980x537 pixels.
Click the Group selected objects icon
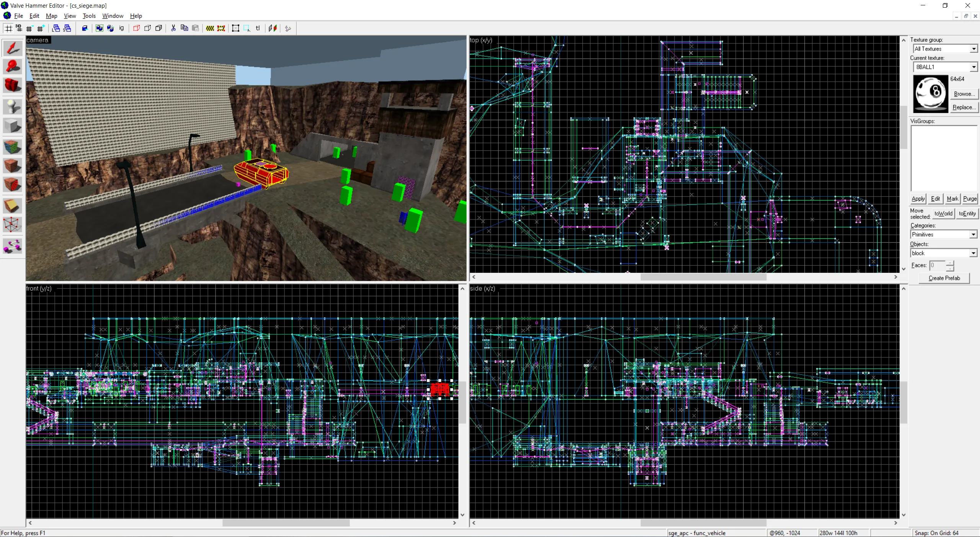100,28
